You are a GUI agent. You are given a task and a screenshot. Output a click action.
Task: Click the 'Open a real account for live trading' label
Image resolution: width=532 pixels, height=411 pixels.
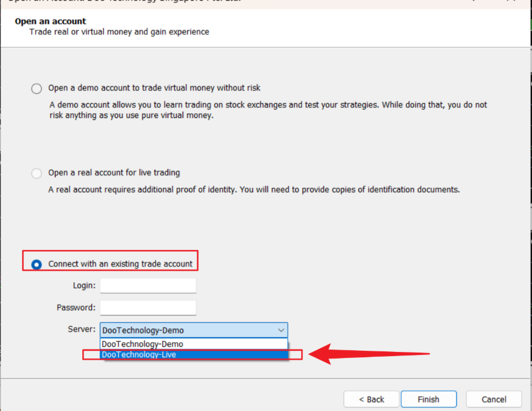click(114, 173)
